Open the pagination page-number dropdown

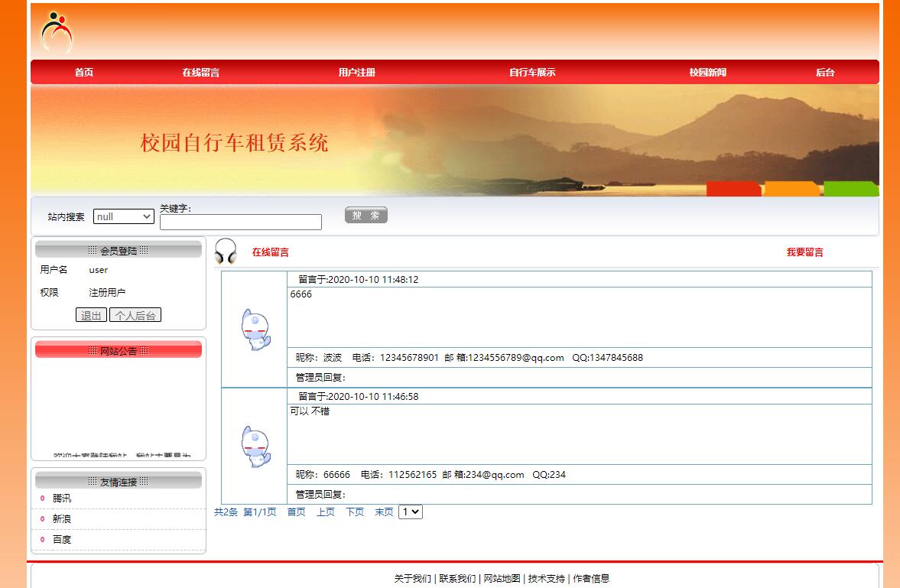(x=410, y=512)
